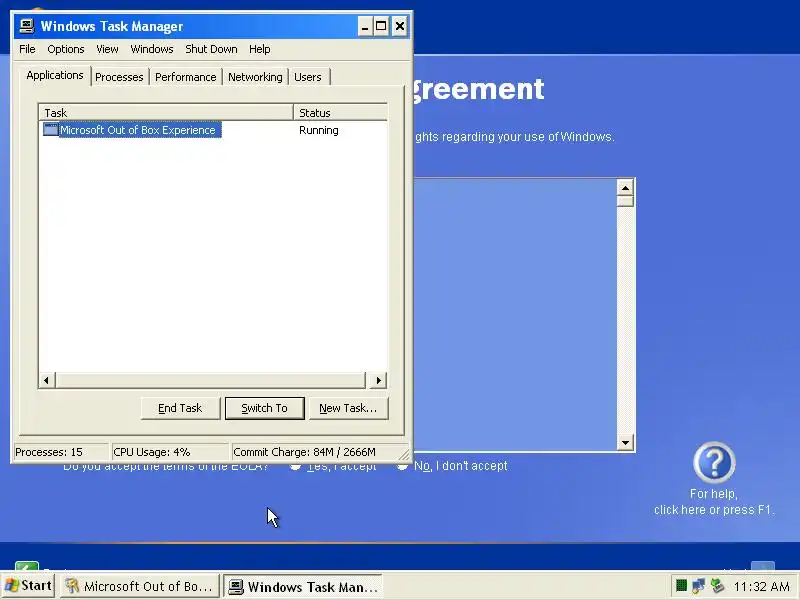Sort by the Task column header

(166, 112)
